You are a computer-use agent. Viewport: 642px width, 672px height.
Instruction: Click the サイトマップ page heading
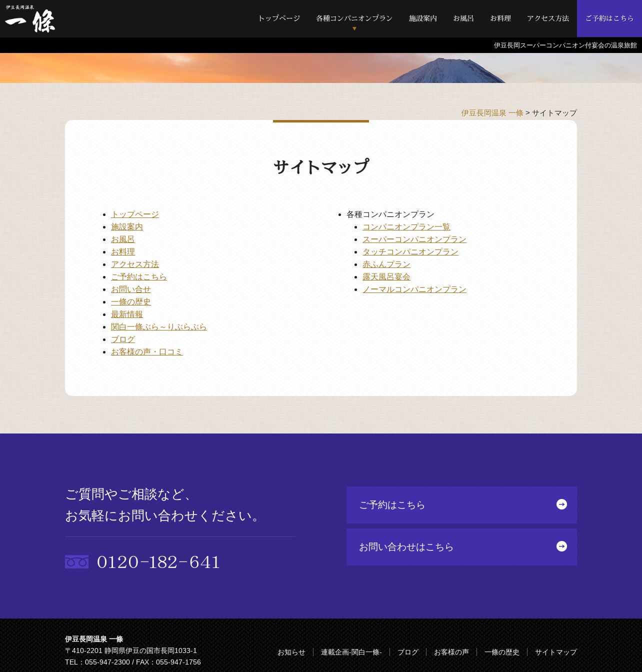pyautogui.click(x=321, y=166)
